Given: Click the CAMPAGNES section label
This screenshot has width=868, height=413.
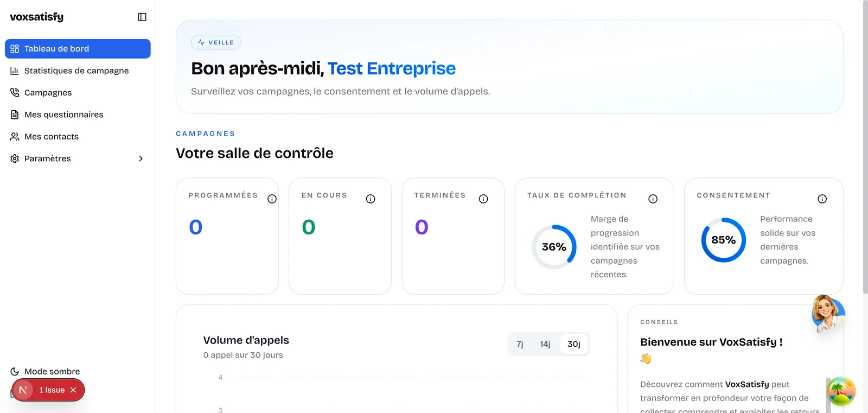Looking at the screenshot, I should click(206, 134).
